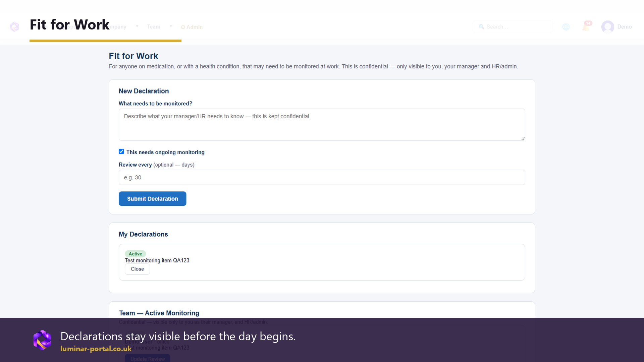The width and height of the screenshot is (644, 362).
Task: Click the 'My Declarations' heading
Action: (143, 234)
